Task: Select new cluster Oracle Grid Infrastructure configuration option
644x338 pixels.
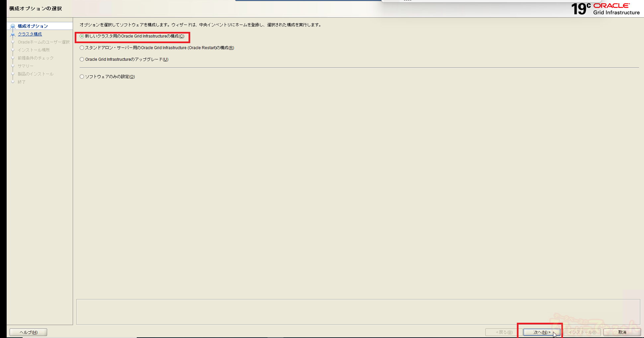Action: (82, 36)
